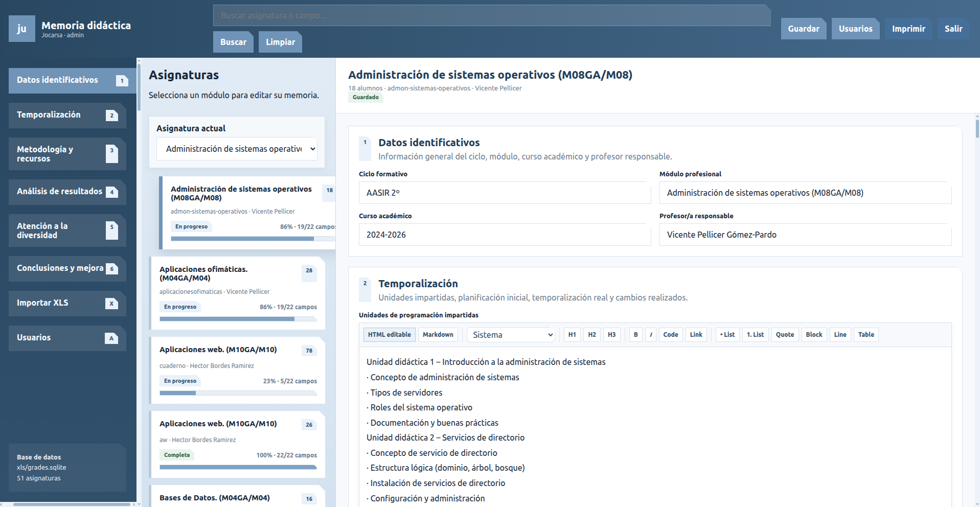Insert Code formatting
980x507 pixels.
[671, 335]
